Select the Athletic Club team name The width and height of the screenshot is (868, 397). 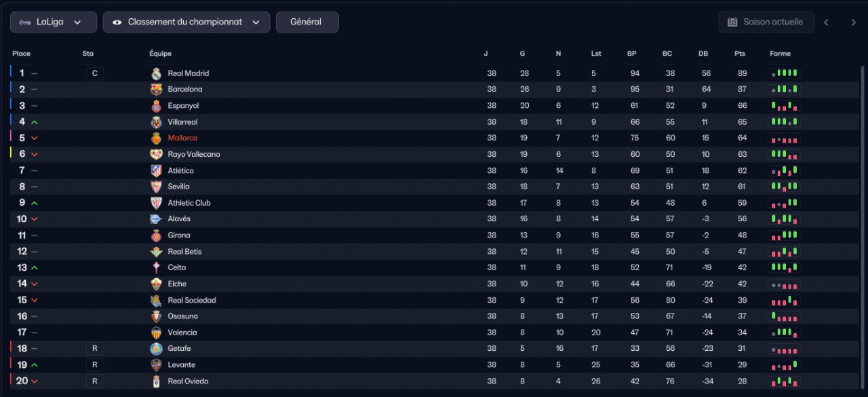pyautogui.click(x=189, y=203)
